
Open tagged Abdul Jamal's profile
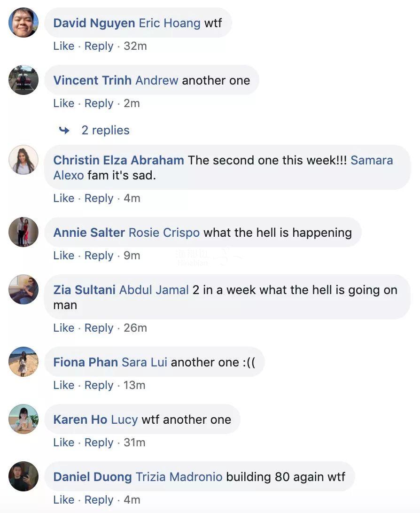tap(154, 290)
